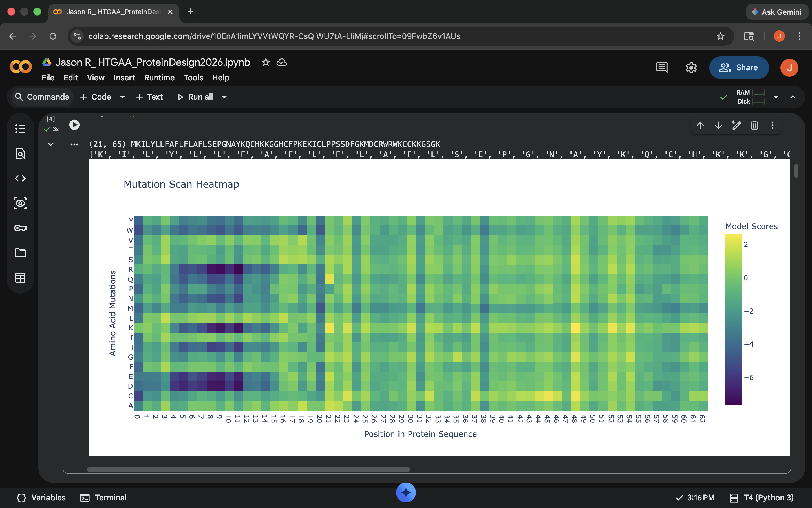This screenshot has height=508, width=812.
Task: Expand the Run all dropdown arrow
Action: [x=224, y=97]
